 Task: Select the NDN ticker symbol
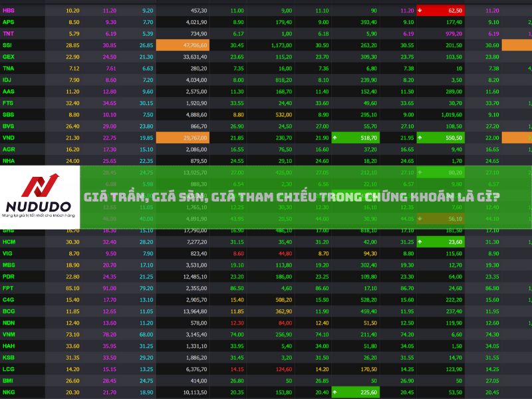tap(9, 323)
